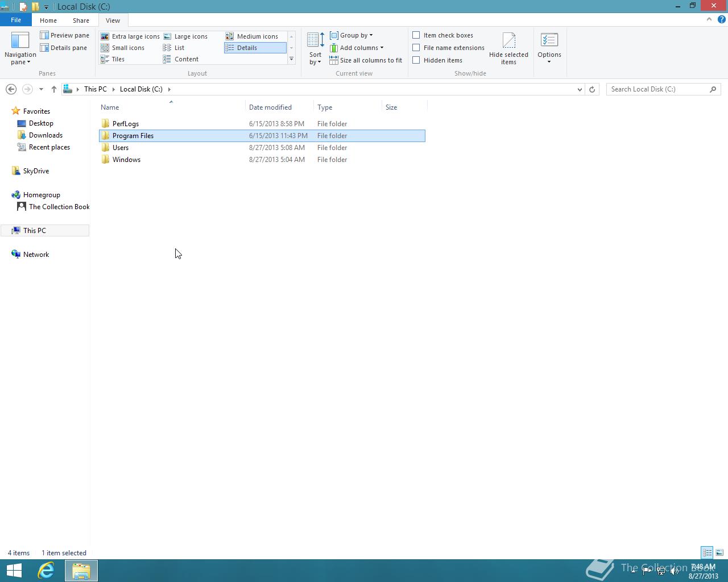This screenshot has height=582, width=728.
Task: Sort by the Name column header
Action: (172, 107)
